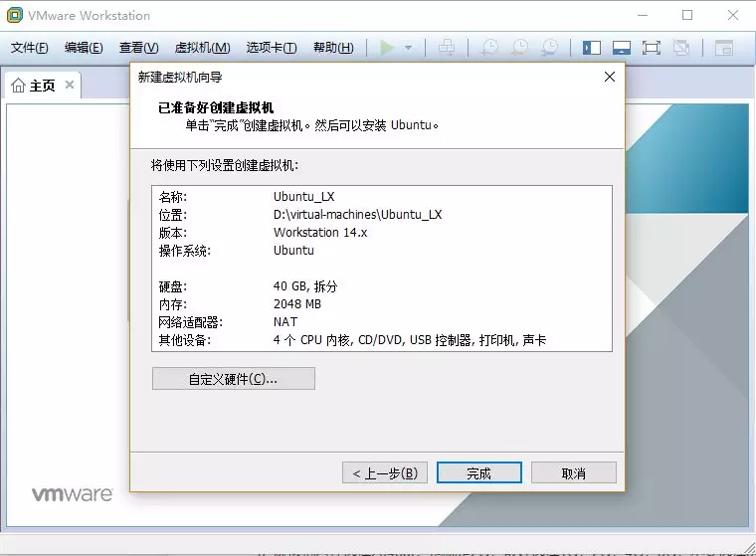
Task: Click the version value Workstation 14.x
Action: [x=320, y=233]
